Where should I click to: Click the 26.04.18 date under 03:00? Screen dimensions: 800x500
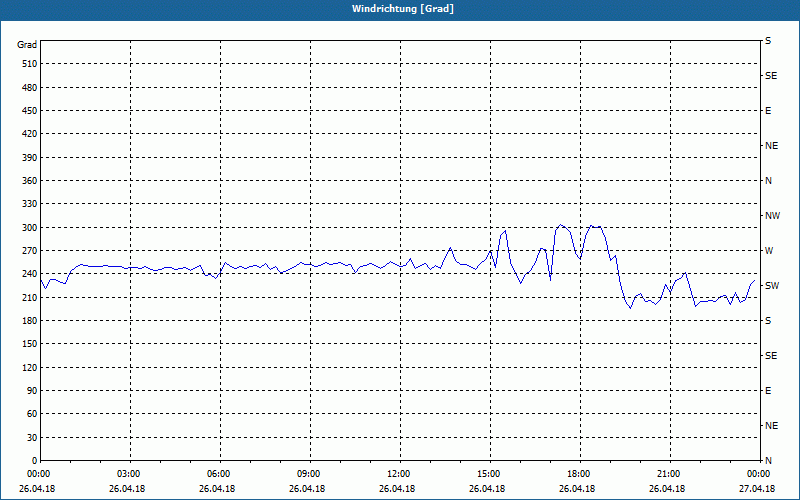point(127,488)
